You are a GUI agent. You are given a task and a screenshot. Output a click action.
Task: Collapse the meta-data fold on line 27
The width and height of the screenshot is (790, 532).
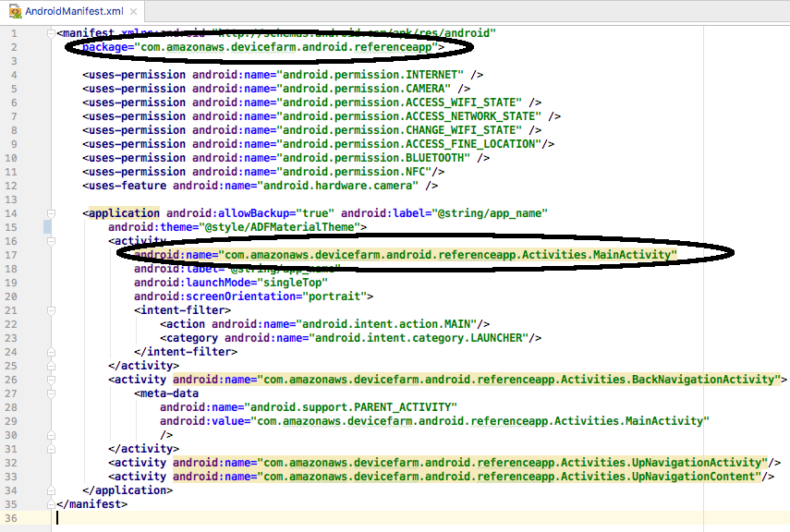(x=51, y=393)
